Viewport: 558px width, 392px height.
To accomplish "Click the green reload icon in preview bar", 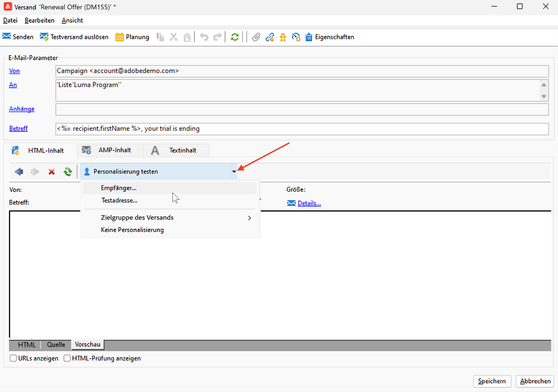I will [x=68, y=171].
